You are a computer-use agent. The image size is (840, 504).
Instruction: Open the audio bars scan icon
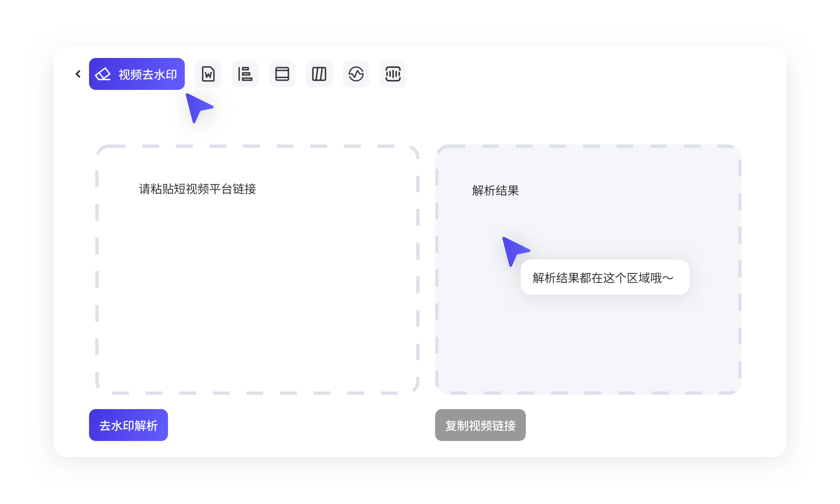pyautogui.click(x=393, y=74)
